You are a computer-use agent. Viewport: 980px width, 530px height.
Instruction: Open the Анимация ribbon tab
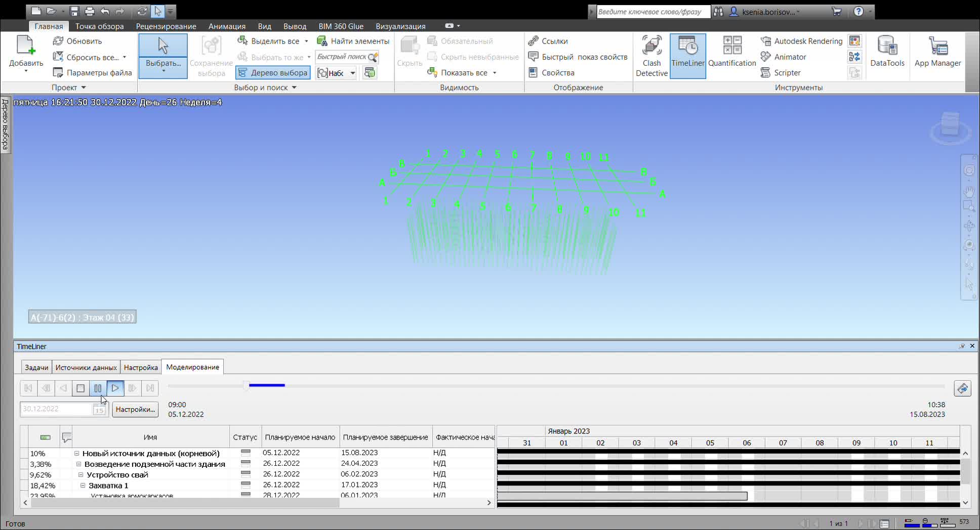click(x=227, y=26)
